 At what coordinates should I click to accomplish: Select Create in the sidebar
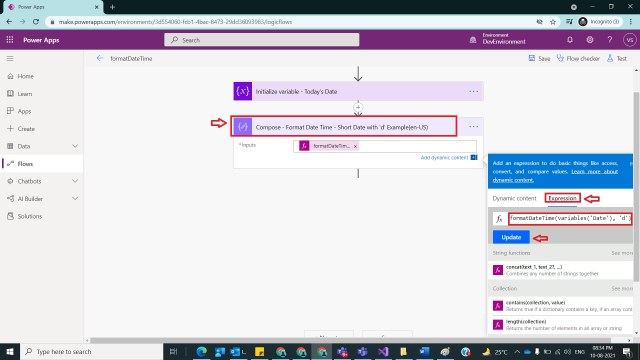click(x=26, y=129)
